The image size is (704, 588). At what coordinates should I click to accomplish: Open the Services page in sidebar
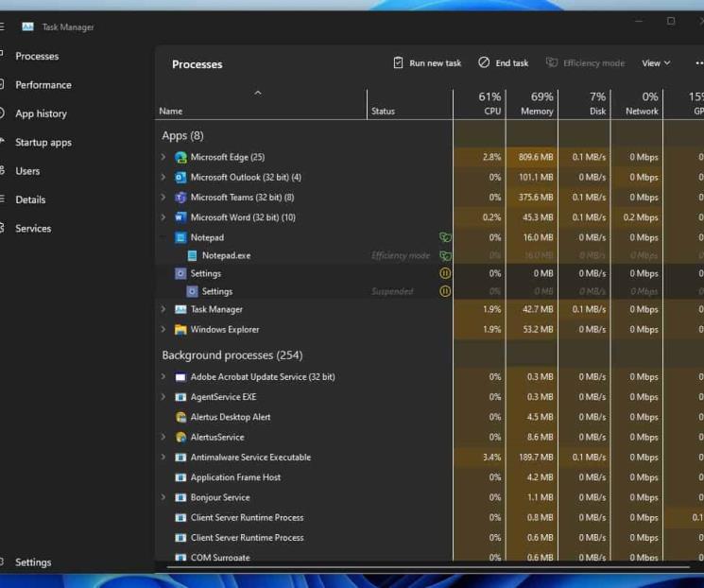tap(33, 229)
